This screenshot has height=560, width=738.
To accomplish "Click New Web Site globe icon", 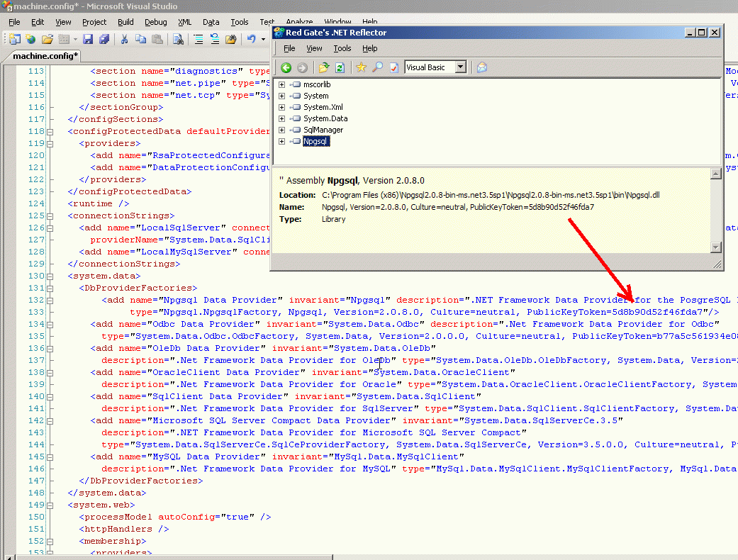I will [31, 39].
